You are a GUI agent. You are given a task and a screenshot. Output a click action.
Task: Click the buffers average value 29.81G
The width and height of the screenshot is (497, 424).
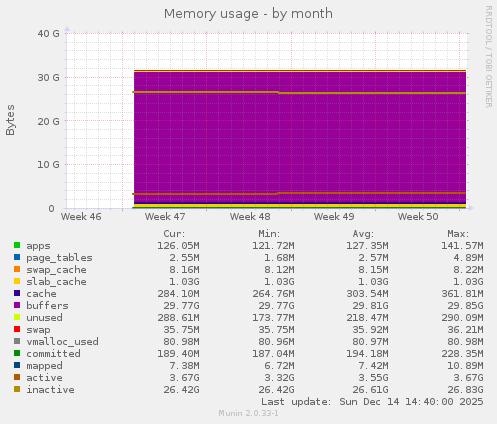[x=370, y=306]
